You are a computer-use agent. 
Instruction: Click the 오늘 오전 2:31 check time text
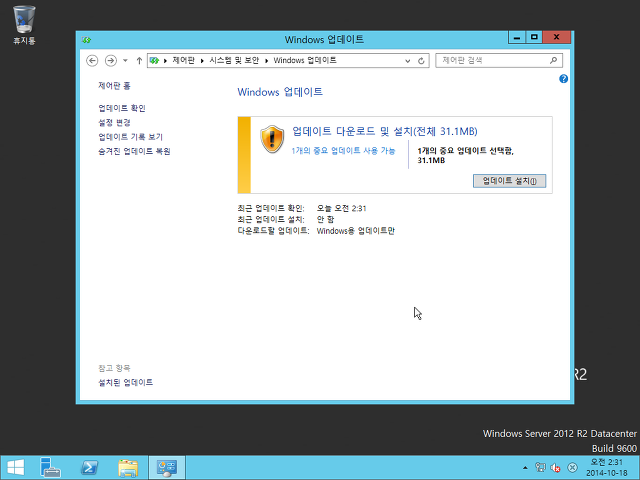(342, 209)
